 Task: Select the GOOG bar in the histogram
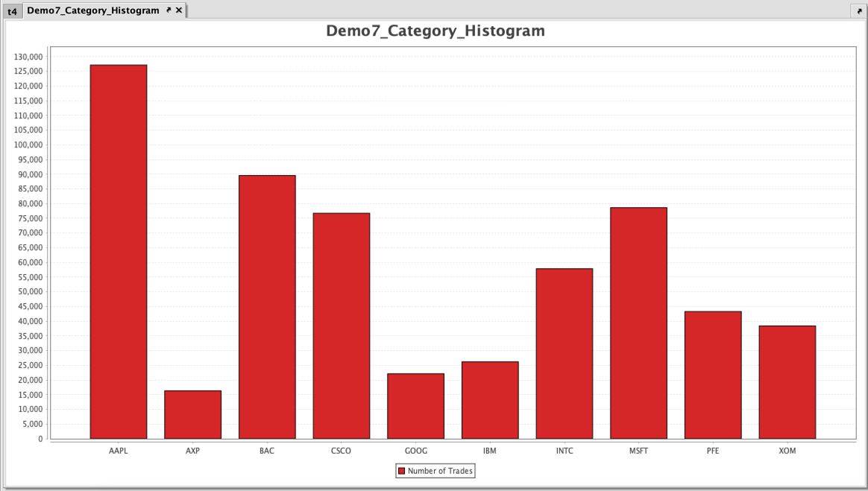(415, 406)
